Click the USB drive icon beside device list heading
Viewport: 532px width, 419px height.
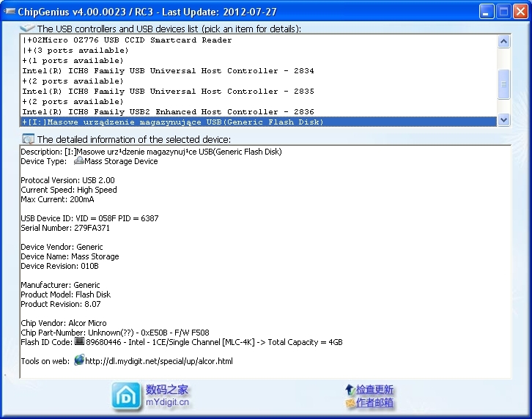click(27, 28)
